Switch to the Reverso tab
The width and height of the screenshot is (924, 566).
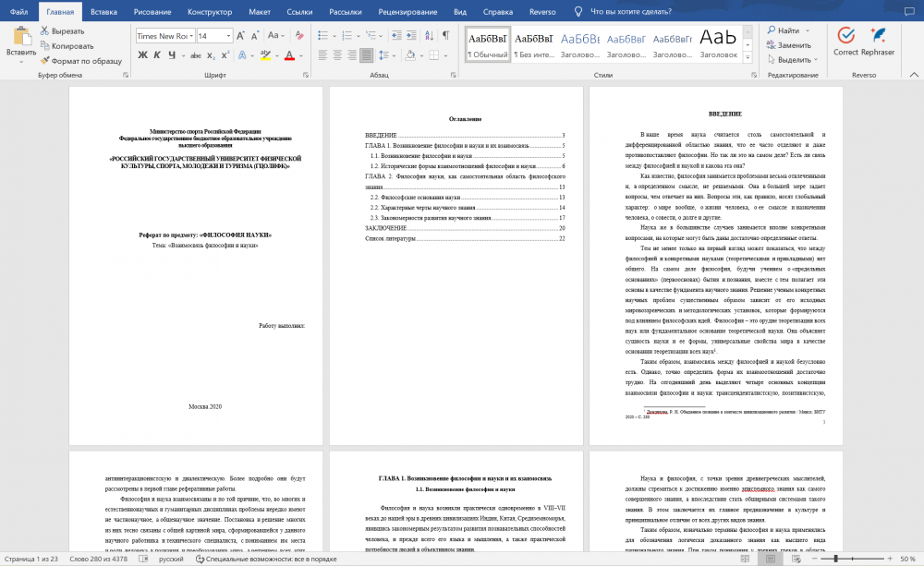542,11
